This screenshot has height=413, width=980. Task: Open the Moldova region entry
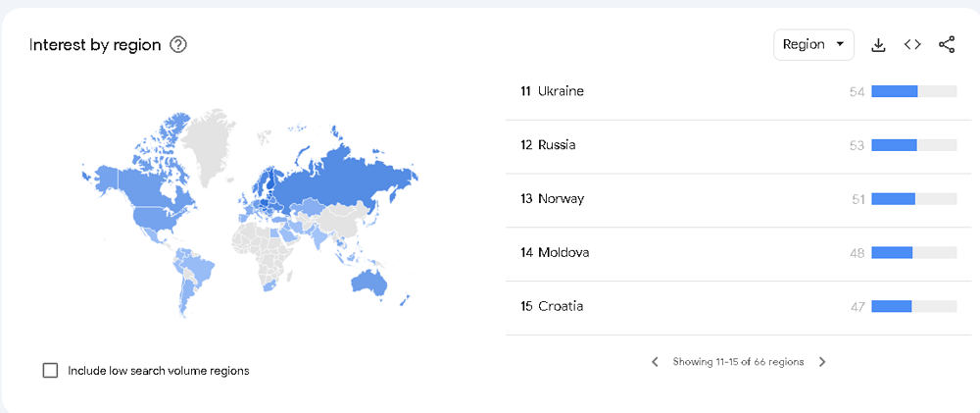pos(563,253)
